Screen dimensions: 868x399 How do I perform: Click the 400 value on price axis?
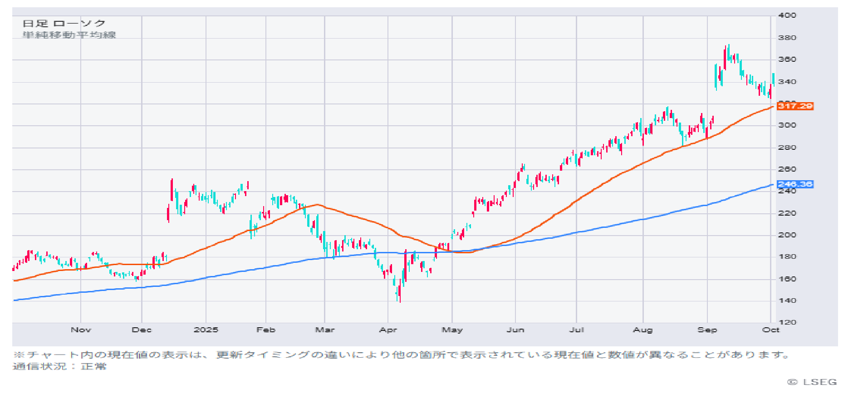(787, 15)
